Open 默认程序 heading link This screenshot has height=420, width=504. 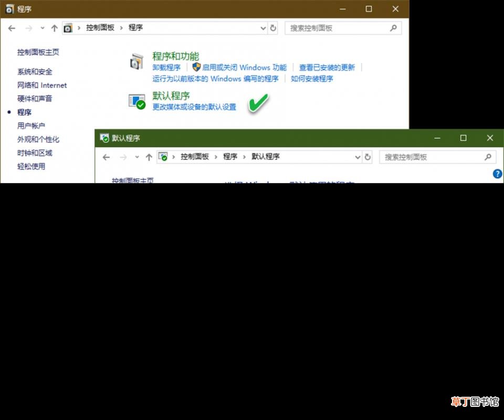tap(171, 96)
